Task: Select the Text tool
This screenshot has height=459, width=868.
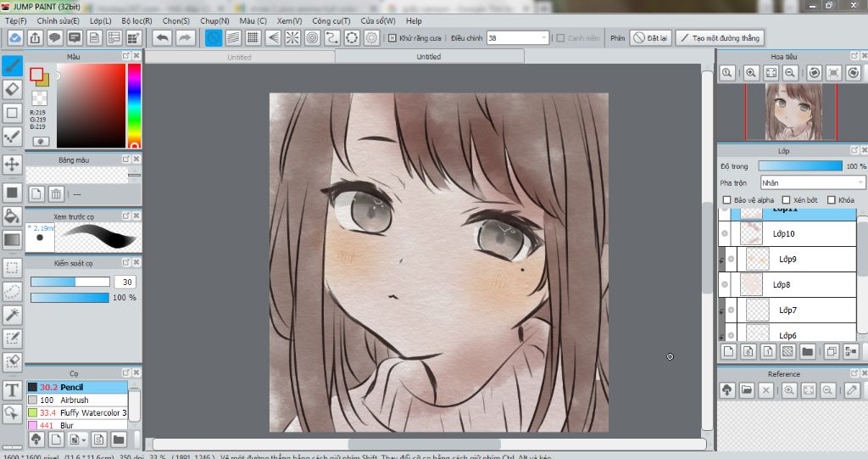Action: (12, 390)
